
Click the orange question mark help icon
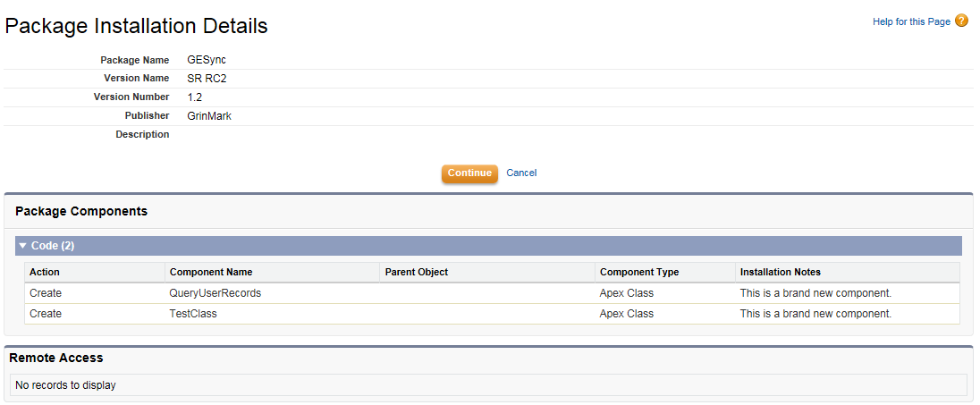click(962, 21)
